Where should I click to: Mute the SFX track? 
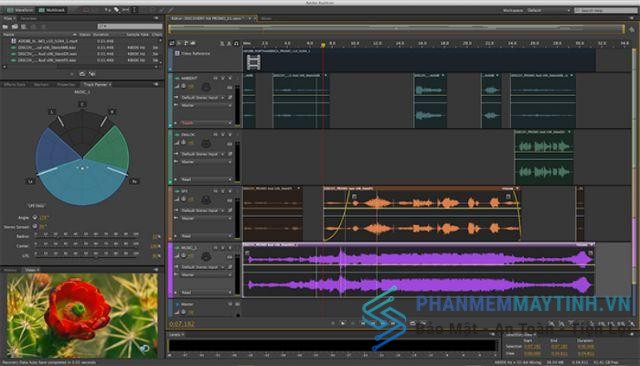click(x=215, y=191)
